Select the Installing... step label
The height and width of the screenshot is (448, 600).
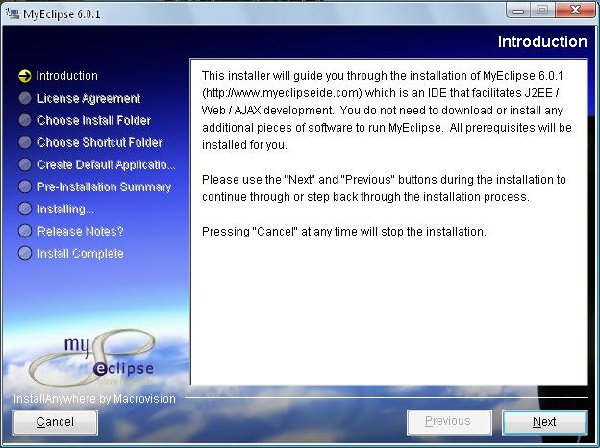click(65, 209)
